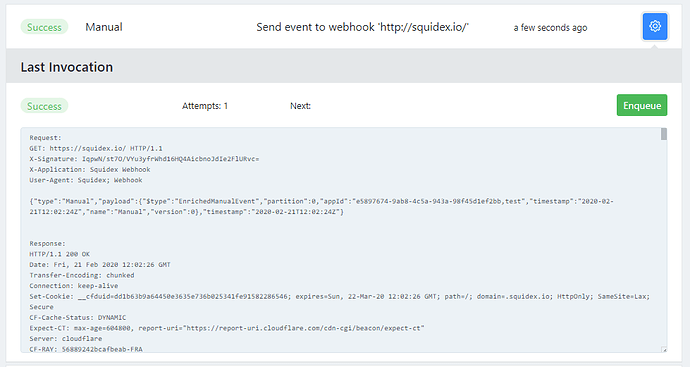Click 'Connection: keep-alive' line
The height and width of the screenshot is (367, 690).
74,286
